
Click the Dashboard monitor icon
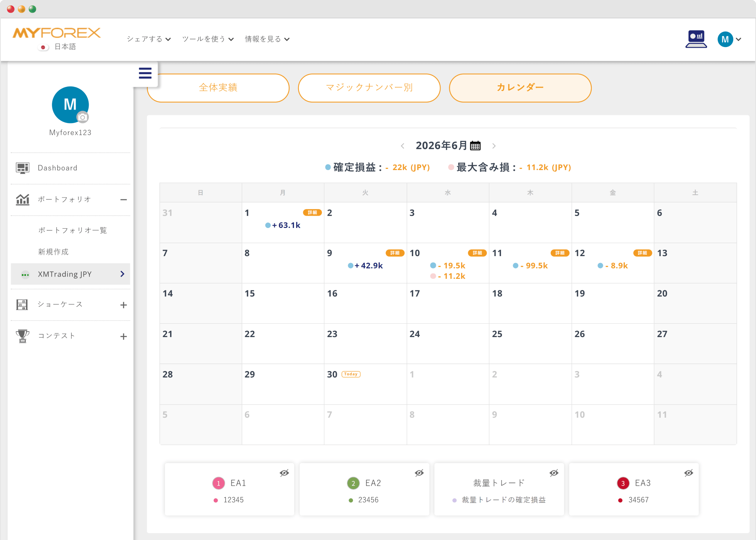pos(22,168)
